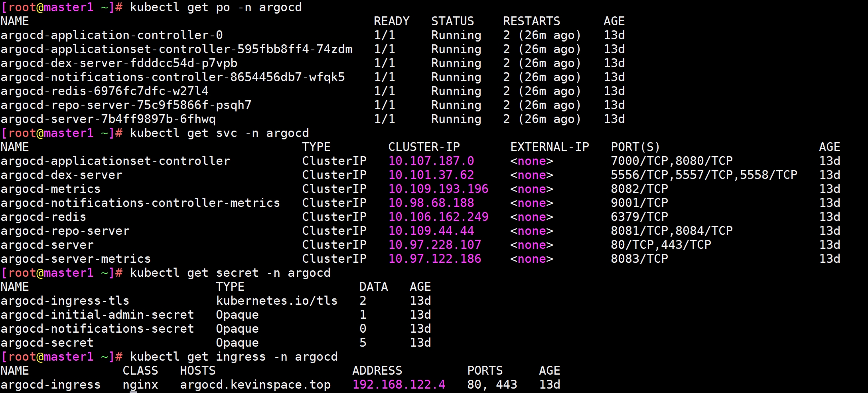Screen dimensions: 868x393
Task: Click the STATUS column header
Action: click(x=453, y=22)
